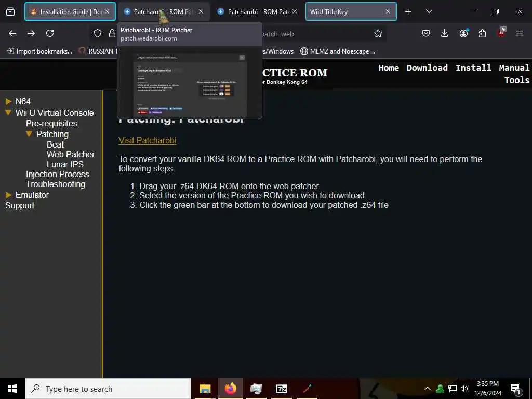This screenshot has height=399, width=532.
Task: Open a new browser tab
Action: [x=408, y=12]
